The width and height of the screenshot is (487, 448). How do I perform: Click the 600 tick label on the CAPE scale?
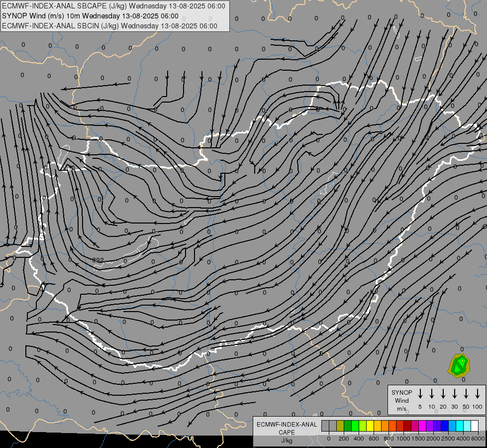(374, 439)
